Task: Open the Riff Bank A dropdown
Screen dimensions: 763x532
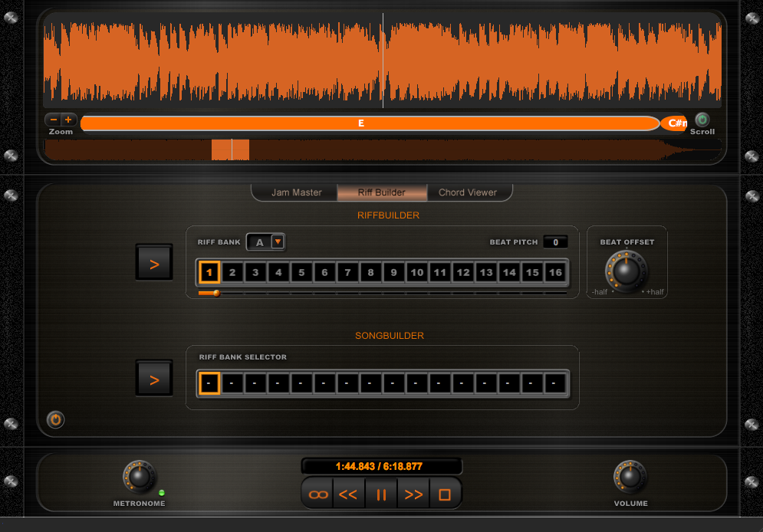Action: point(278,242)
